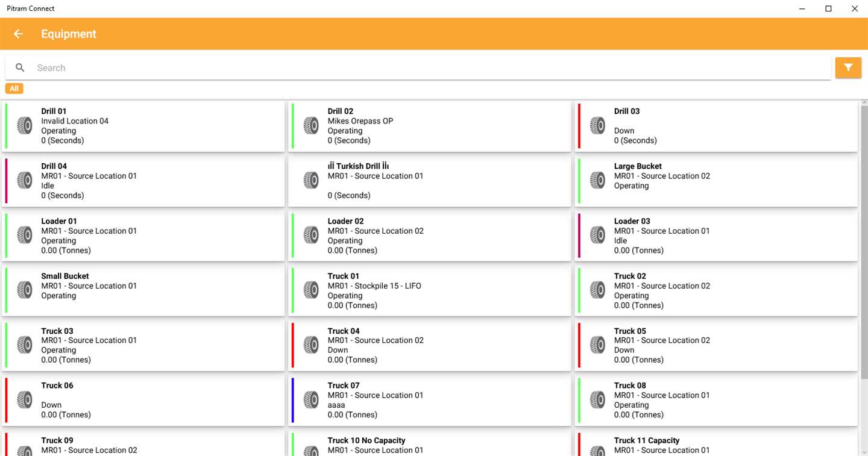Viewport: 868px width, 456px height.
Task: Click the tire icon for Large Bucket
Action: pos(597,180)
